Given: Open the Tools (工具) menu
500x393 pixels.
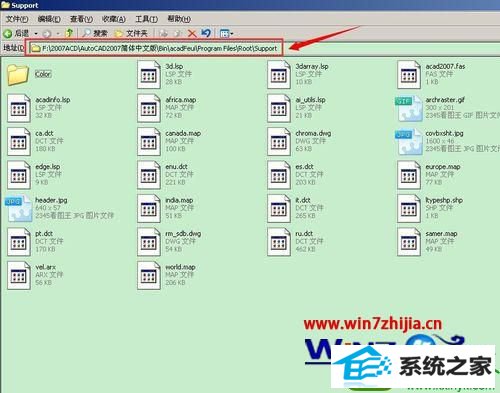Looking at the screenshot, I should (146, 19).
